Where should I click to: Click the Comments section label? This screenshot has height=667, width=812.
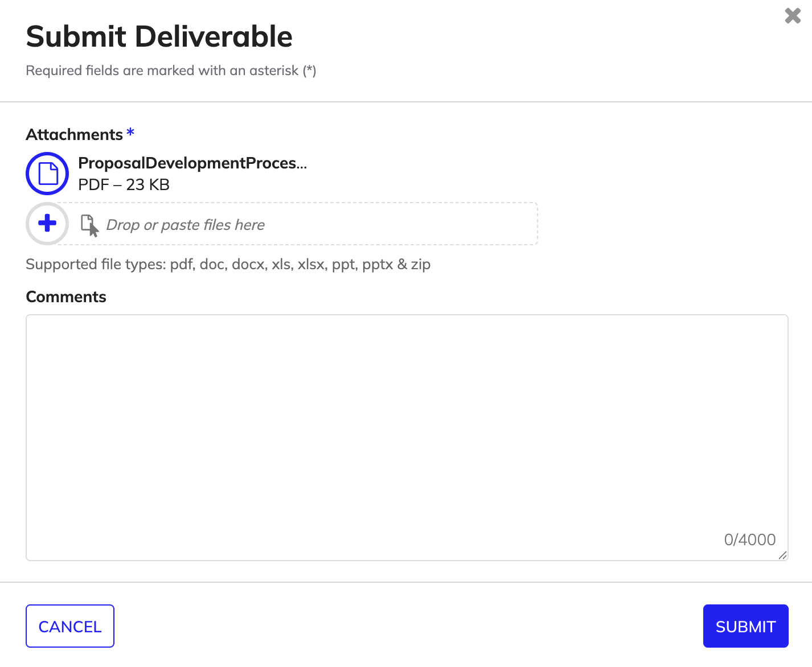(x=65, y=297)
